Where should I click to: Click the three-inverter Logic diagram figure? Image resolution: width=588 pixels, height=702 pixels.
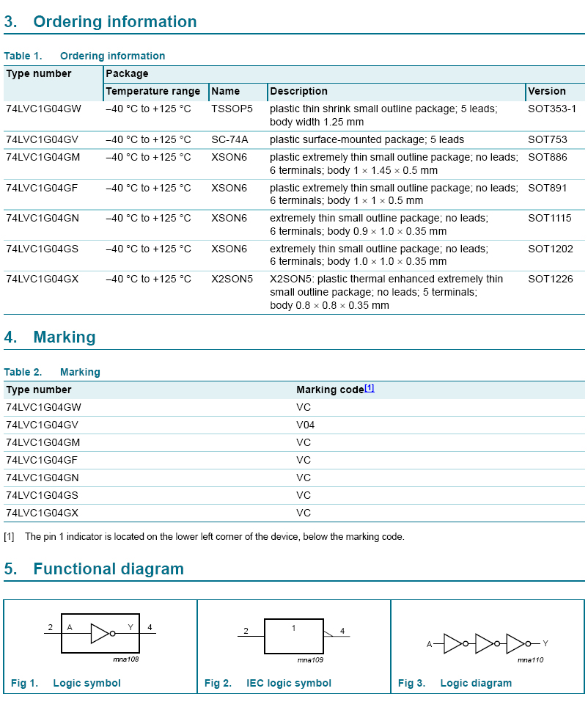[x=487, y=644]
